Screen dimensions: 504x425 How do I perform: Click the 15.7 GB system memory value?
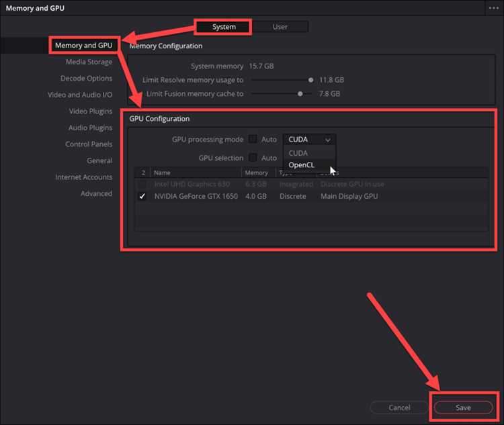click(x=261, y=66)
